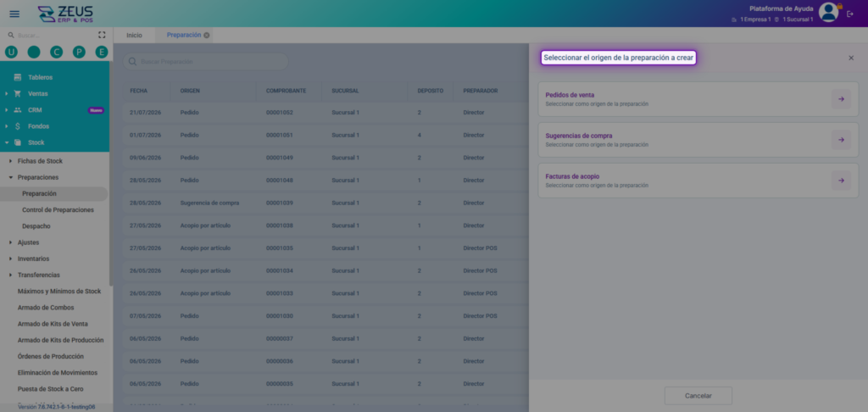Click the C shortcut circle
This screenshot has height=412, width=868.
pyautogui.click(x=57, y=52)
